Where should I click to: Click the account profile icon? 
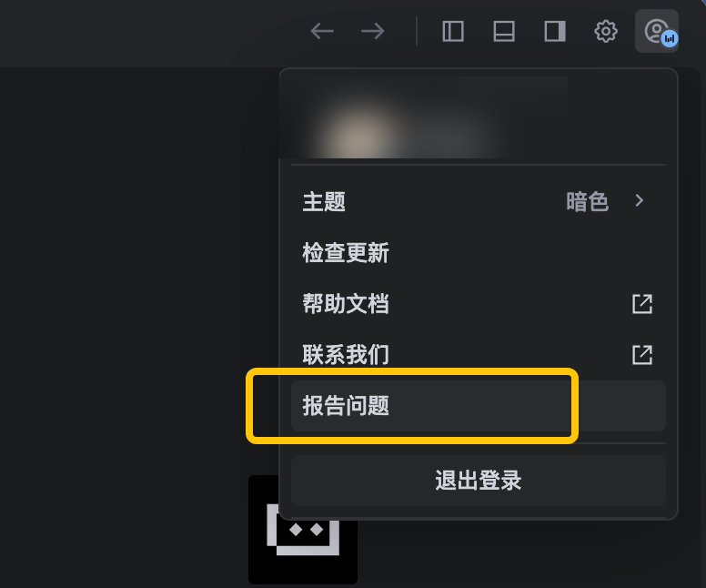(657, 31)
